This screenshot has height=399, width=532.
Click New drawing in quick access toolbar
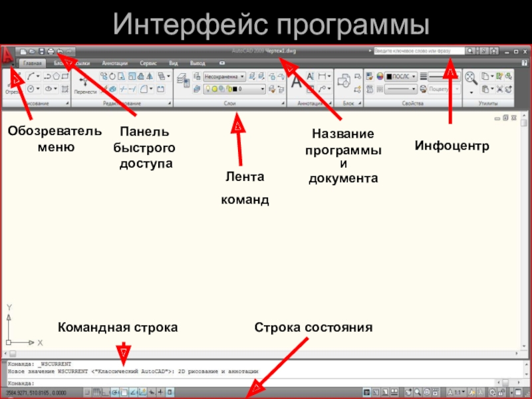tap(23, 52)
